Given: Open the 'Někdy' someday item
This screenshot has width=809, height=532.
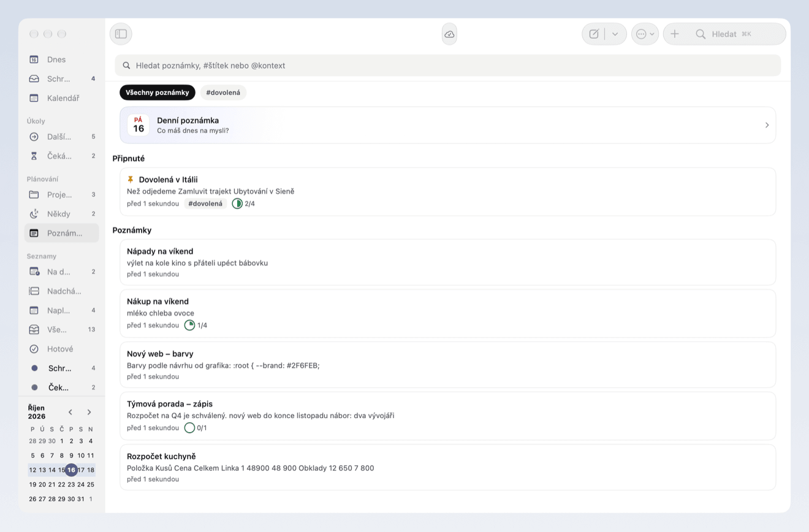Looking at the screenshot, I should (x=61, y=214).
